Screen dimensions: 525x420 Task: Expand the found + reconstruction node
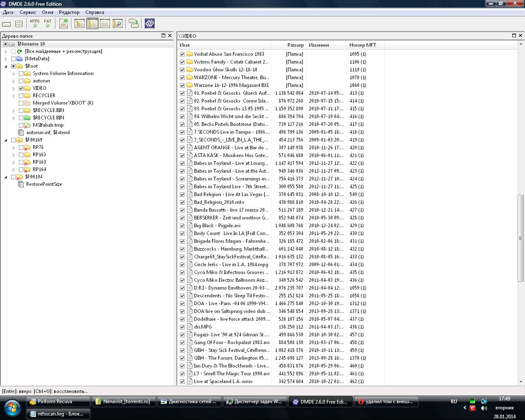(x=6, y=51)
